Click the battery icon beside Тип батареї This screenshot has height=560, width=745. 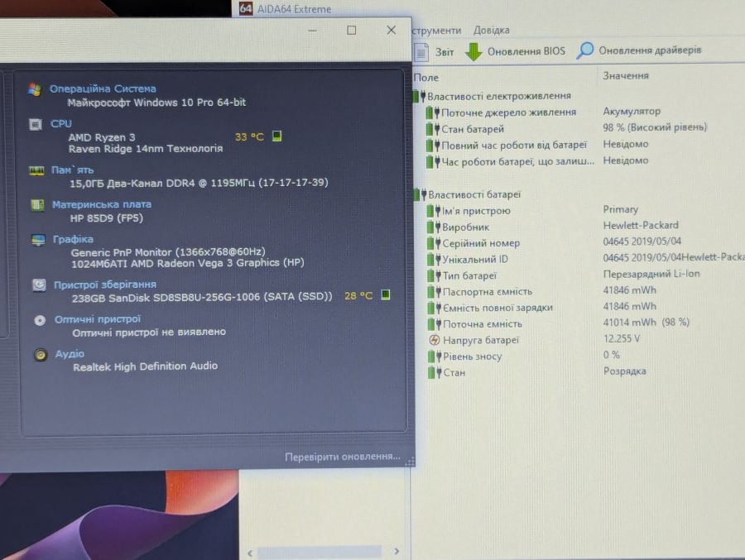[434, 275]
